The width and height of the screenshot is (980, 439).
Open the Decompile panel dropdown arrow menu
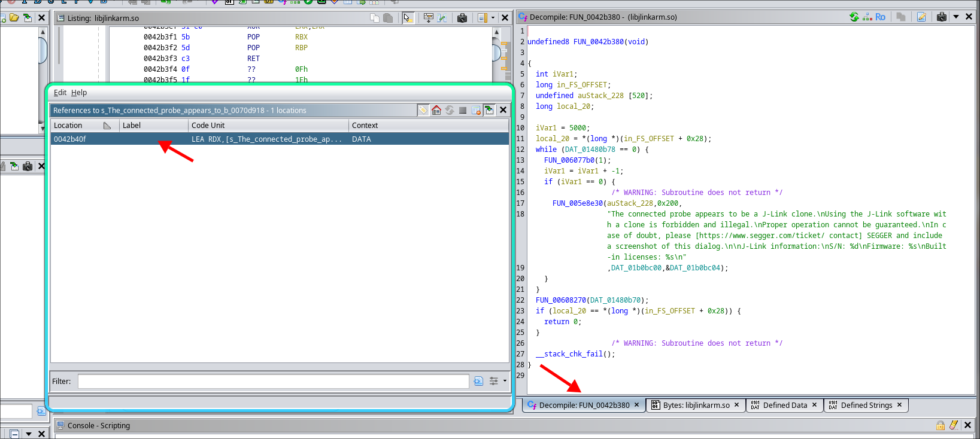pyautogui.click(x=956, y=17)
